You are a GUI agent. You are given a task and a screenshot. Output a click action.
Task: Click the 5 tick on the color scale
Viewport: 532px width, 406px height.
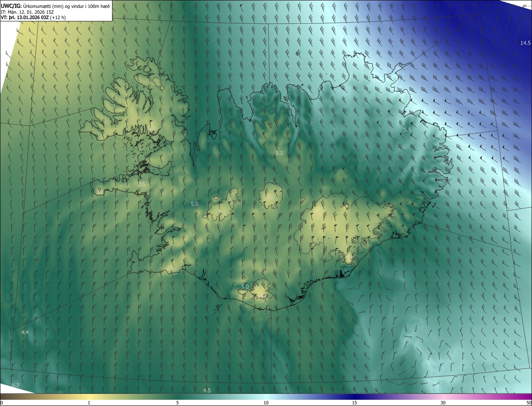click(177, 403)
